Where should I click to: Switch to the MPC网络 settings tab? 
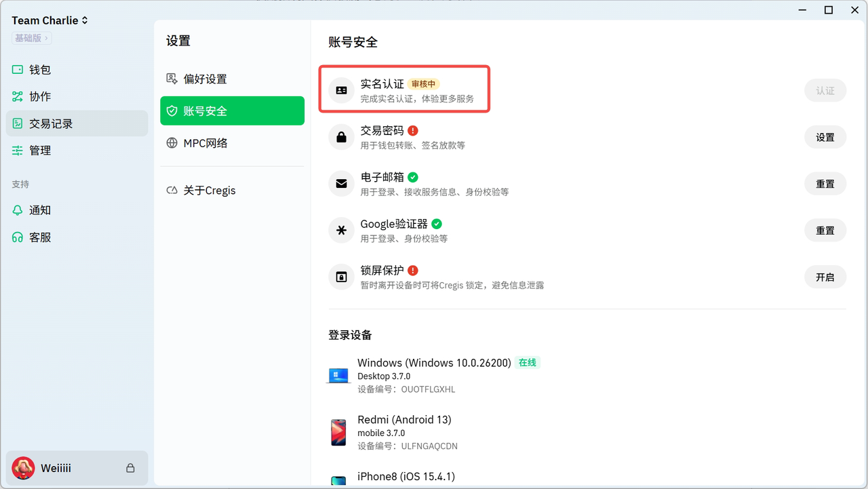[205, 143]
